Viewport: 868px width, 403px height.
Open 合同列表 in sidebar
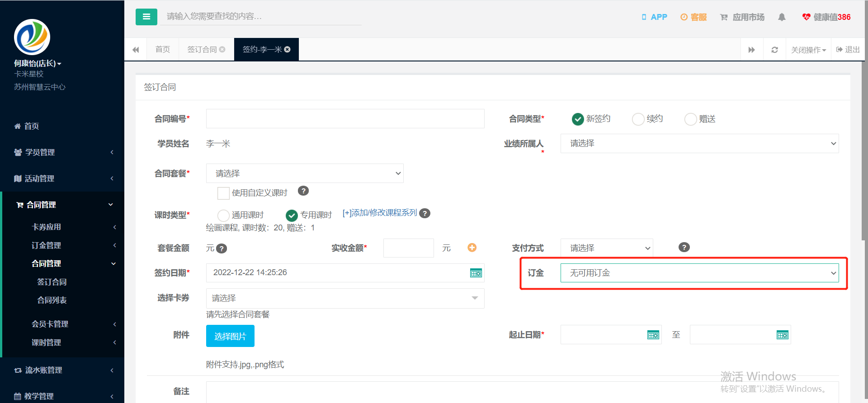coord(52,300)
